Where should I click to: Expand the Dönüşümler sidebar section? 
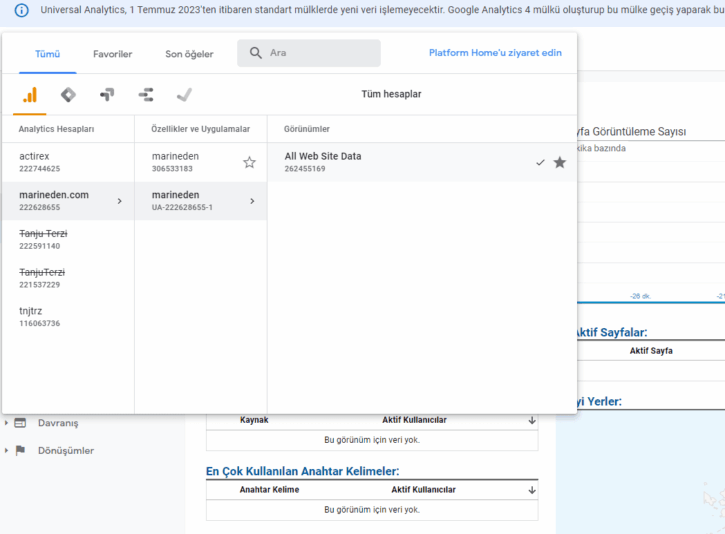tap(6, 450)
